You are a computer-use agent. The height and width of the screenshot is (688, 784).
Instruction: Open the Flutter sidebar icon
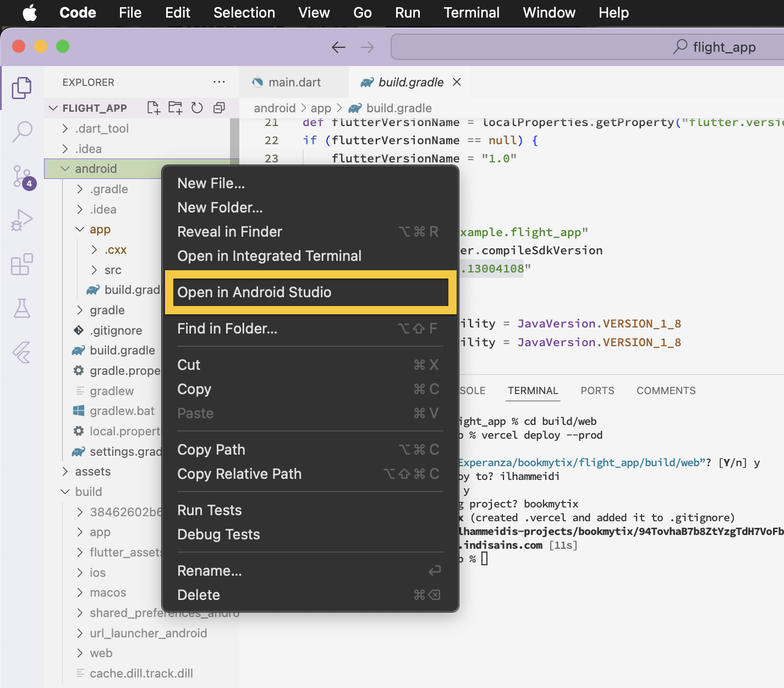pos(22,352)
